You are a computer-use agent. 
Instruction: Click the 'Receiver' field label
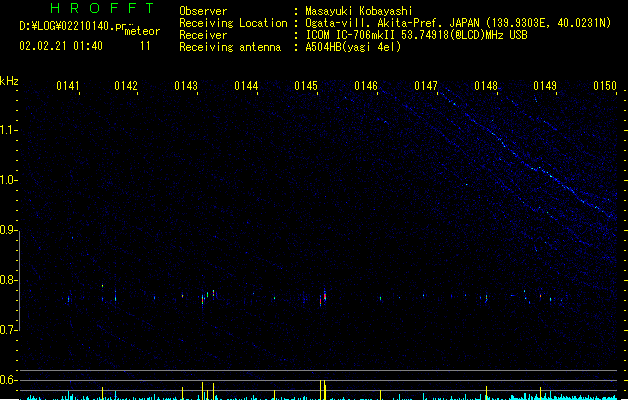click(203, 35)
